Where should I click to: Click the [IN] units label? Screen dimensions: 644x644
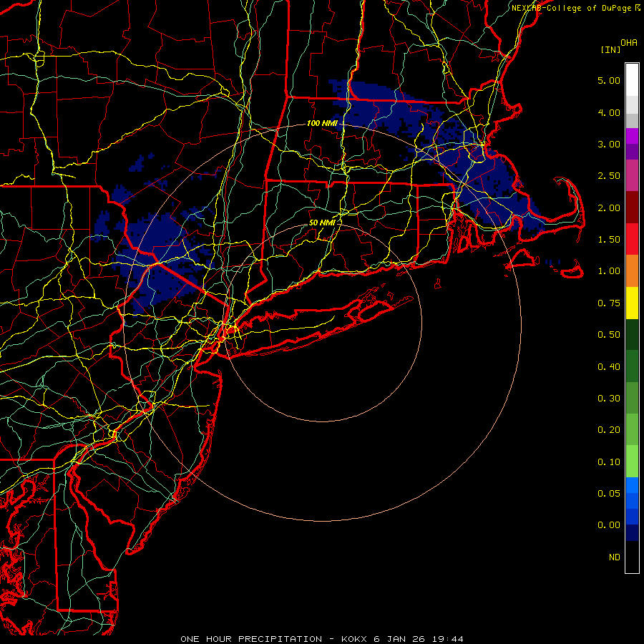click(610, 49)
